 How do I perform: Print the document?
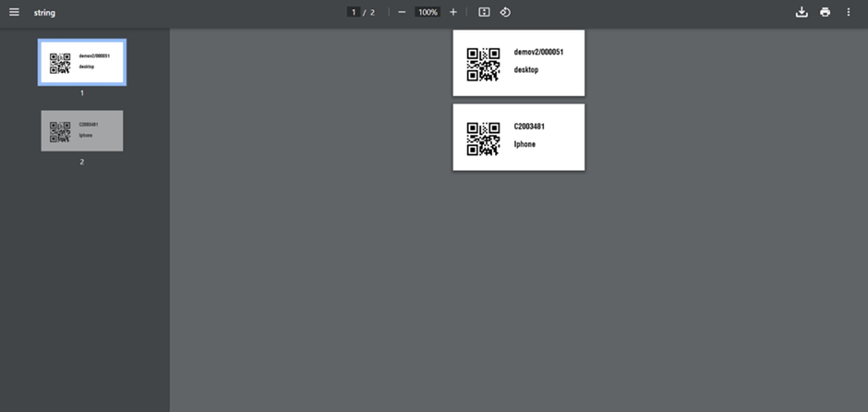tap(825, 12)
